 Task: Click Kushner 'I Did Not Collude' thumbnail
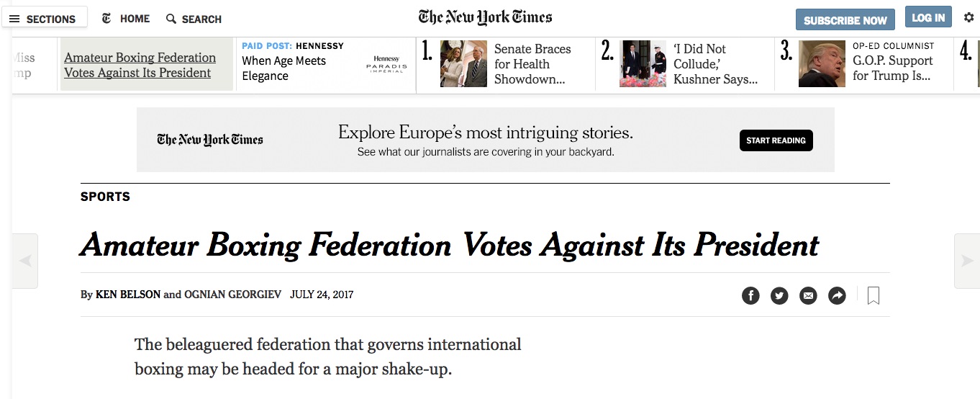[x=643, y=64]
